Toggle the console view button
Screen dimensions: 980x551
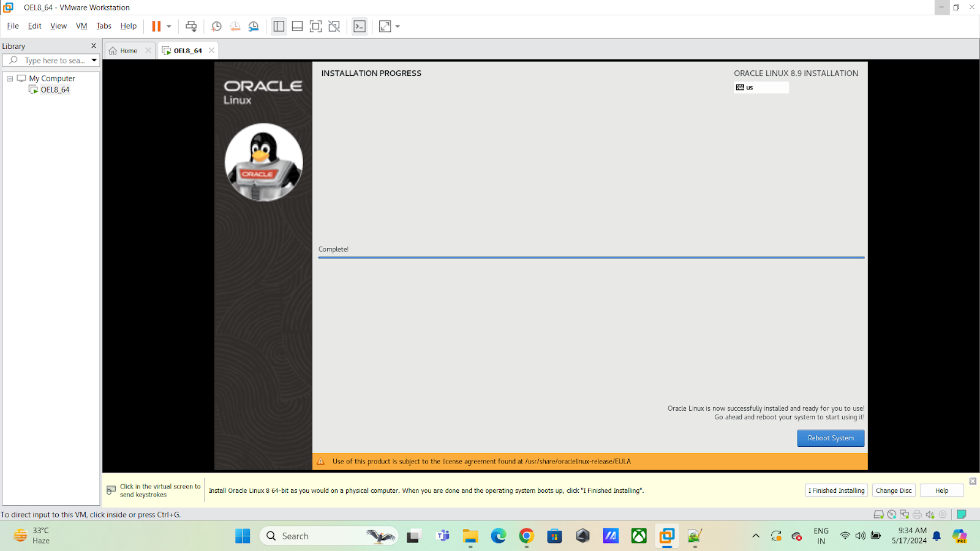pyautogui.click(x=360, y=26)
